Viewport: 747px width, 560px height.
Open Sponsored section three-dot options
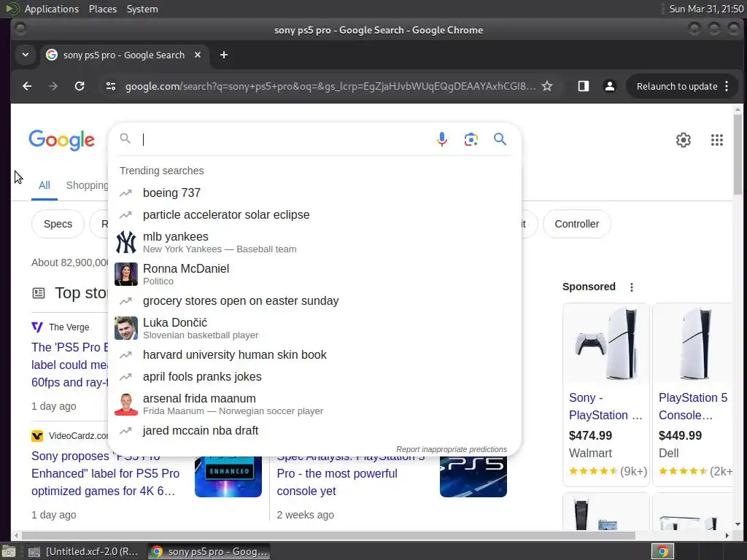632,287
